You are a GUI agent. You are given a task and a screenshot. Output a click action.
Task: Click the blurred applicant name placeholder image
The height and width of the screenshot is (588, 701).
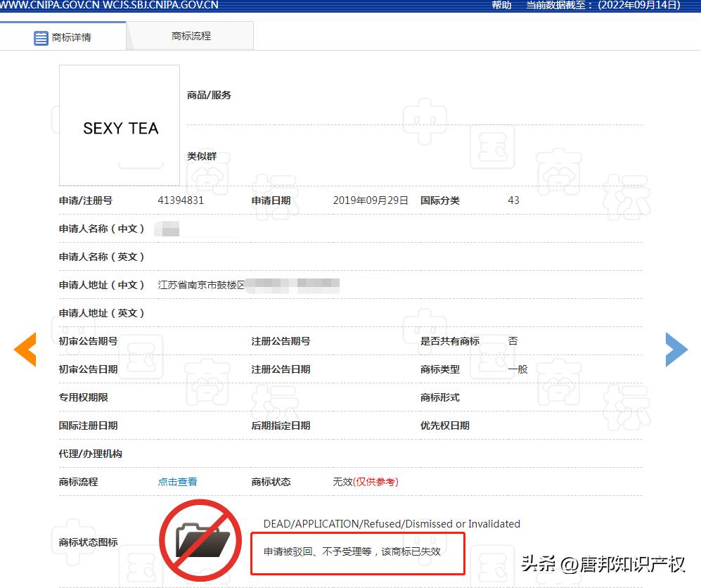167,229
